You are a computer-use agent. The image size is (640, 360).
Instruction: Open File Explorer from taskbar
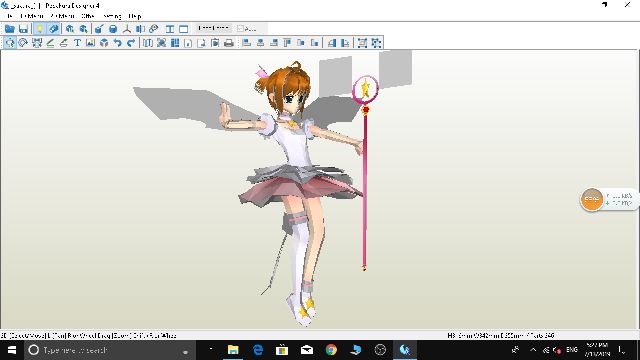(233, 350)
